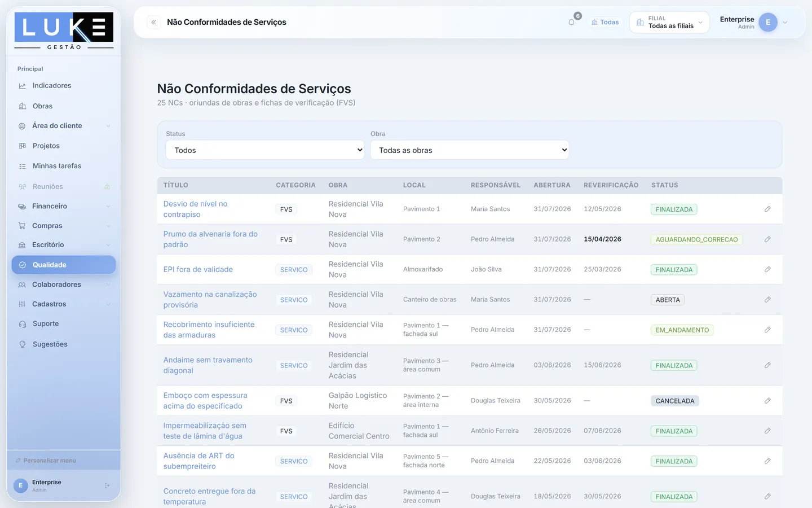
Task: Click logout icon beside Enterprise in sidebar footer
Action: [x=107, y=485]
